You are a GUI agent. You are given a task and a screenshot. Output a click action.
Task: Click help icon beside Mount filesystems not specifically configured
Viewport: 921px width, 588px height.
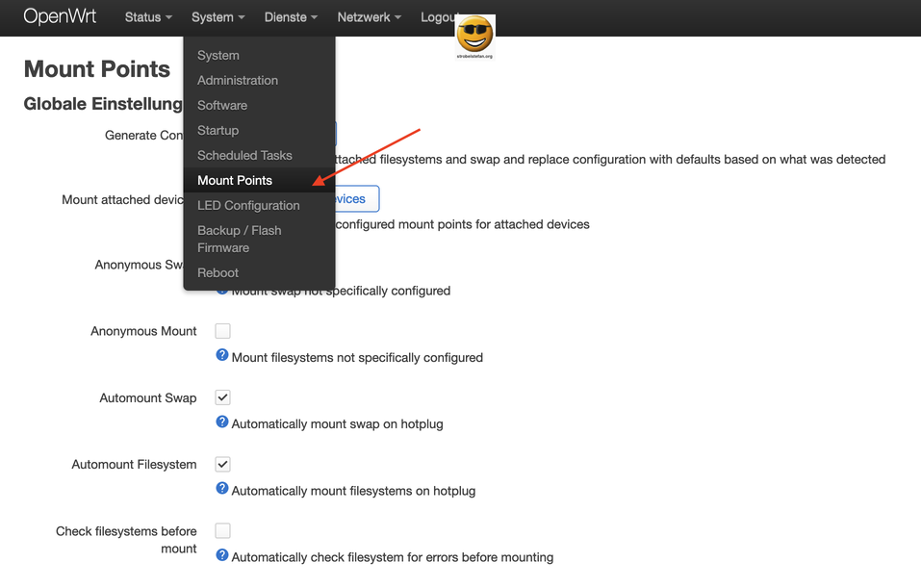[x=222, y=355]
